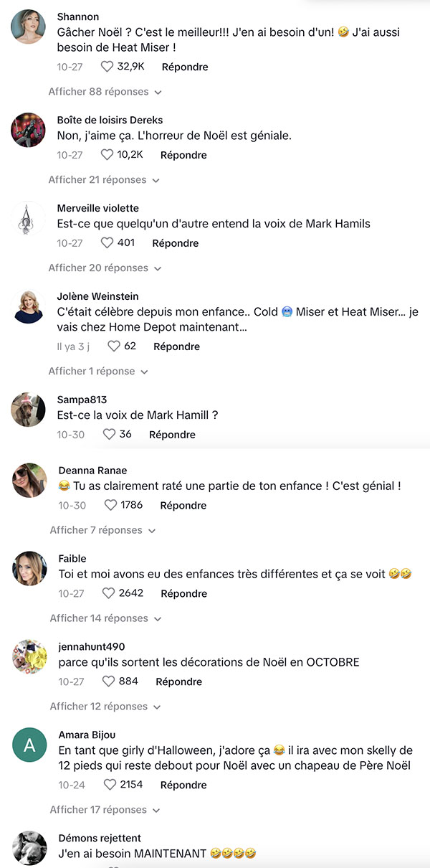Open Afficher 1 réponse under Jolène Weinstein

tap(98, 372)
